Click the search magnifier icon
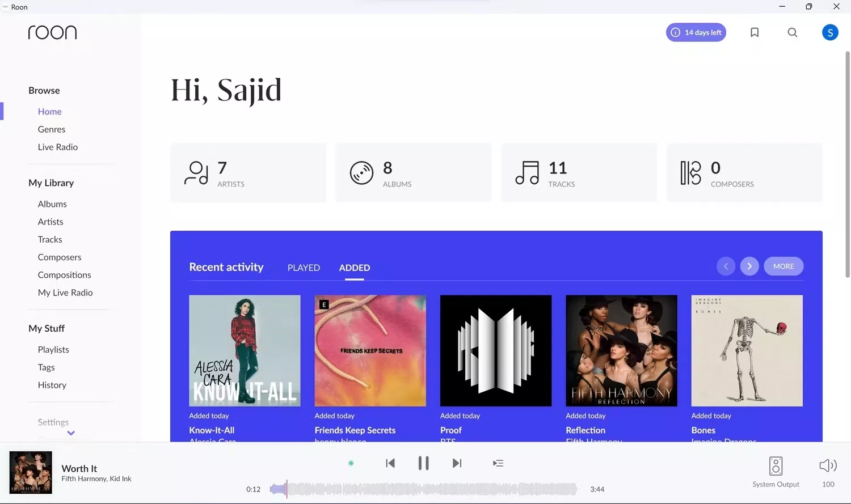The height and width of the screenshot is (504, 851). tap(793, 32)
